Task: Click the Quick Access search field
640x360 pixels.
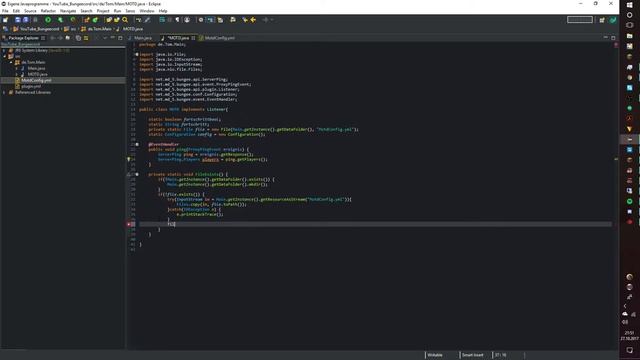Action: coord(580,20)
